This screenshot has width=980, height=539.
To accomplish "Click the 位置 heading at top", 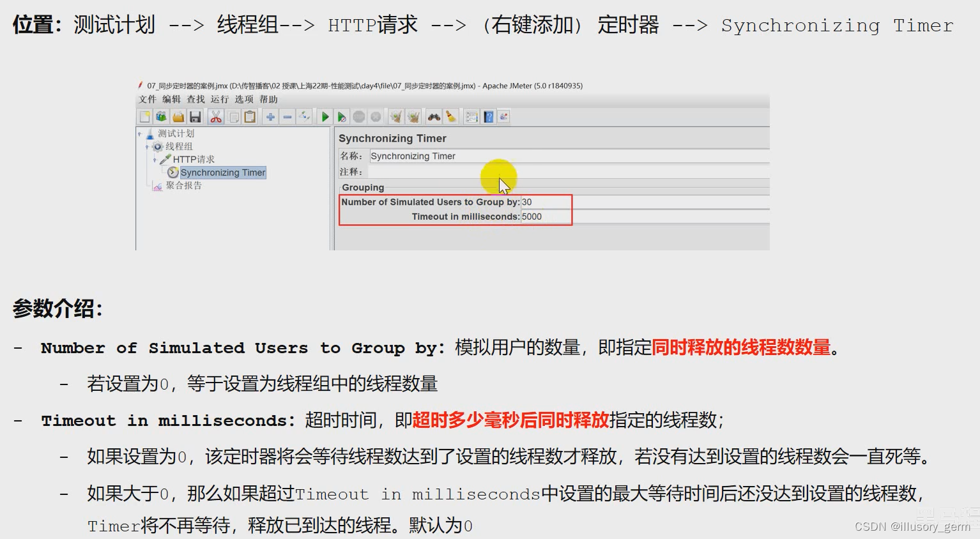I will click(37, 25).
